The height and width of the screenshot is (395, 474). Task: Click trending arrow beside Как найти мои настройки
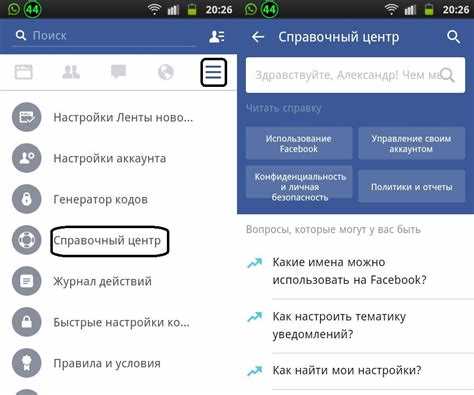coord(255,370)
